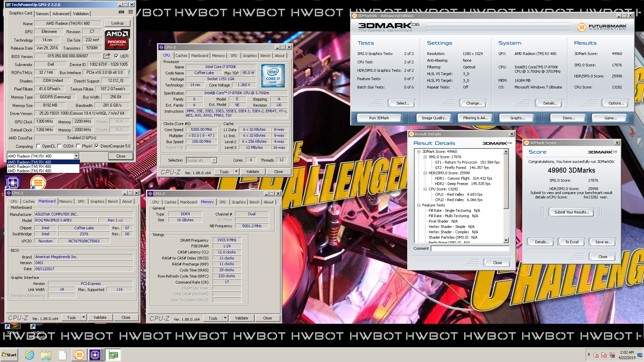The image size is (644, 362).
Task: Open Tools dropdown arrow in CPU-Z Mainboard window
Action: click(84, 317)
